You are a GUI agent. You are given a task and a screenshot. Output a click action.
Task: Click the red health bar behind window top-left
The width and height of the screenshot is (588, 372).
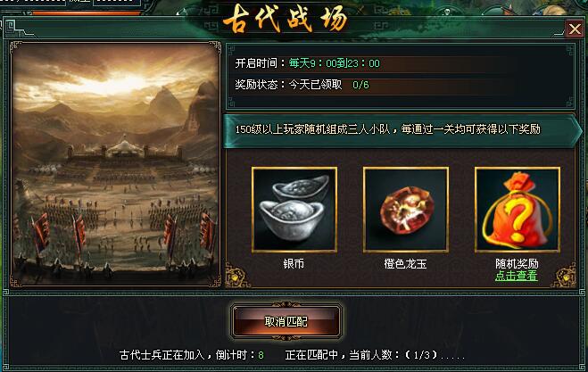pos(87,12)
